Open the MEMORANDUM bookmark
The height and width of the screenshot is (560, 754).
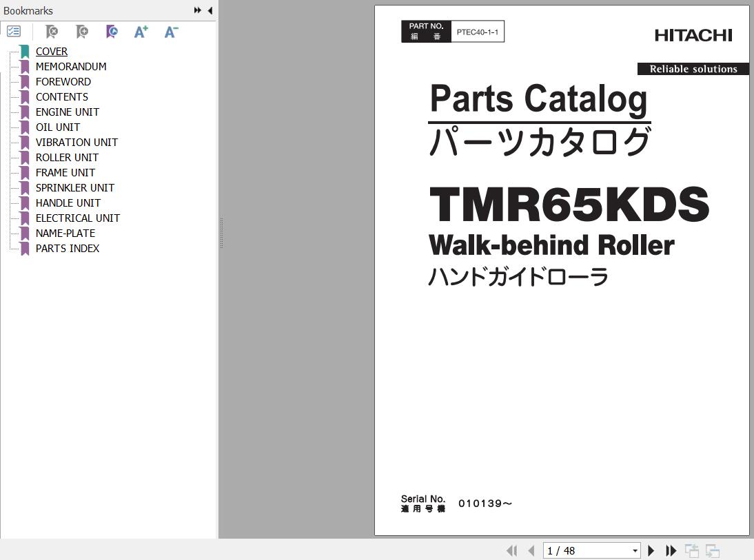pyautogui.click(x=71, y=66)
